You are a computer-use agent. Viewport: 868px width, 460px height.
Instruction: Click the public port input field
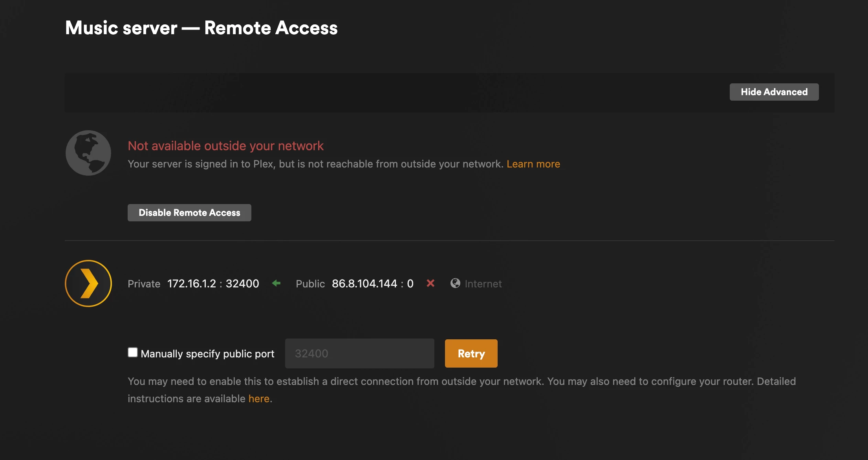(x=360, y=353)
